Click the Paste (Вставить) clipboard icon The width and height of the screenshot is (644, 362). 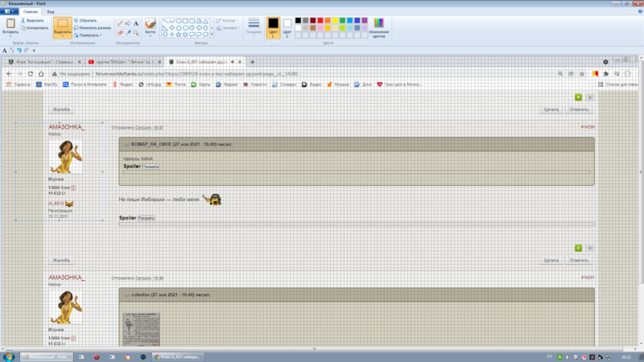tap(10, 23)
